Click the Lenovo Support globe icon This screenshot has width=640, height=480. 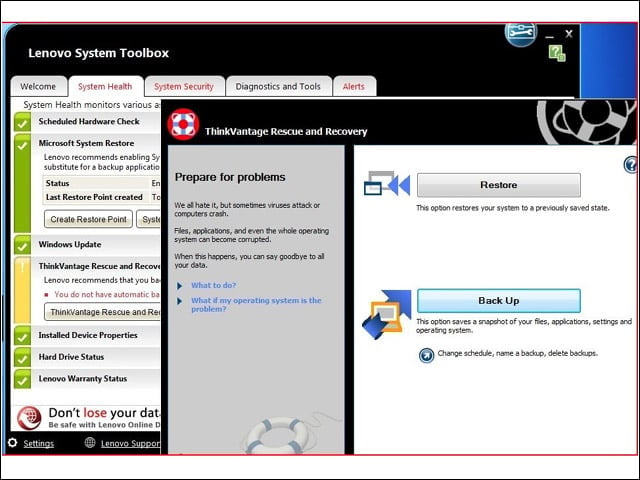(x=90, y=442)
